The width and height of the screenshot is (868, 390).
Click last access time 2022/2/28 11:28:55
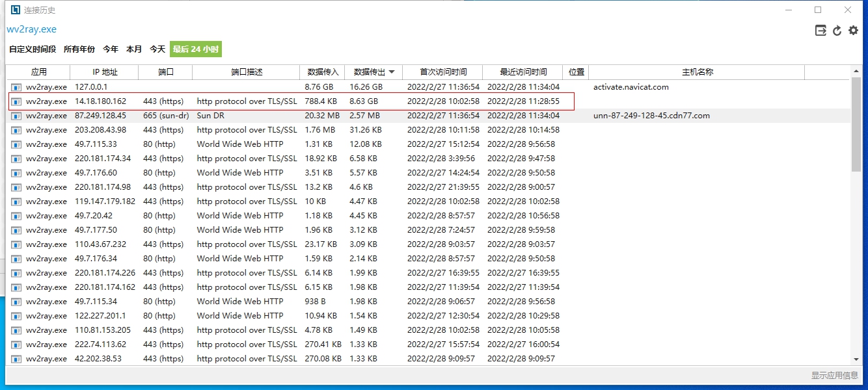(x=523, y=101)
